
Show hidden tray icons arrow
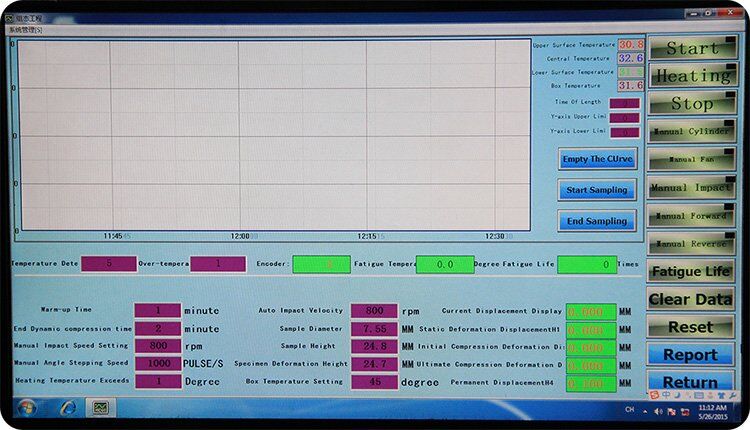click(645, 412)
